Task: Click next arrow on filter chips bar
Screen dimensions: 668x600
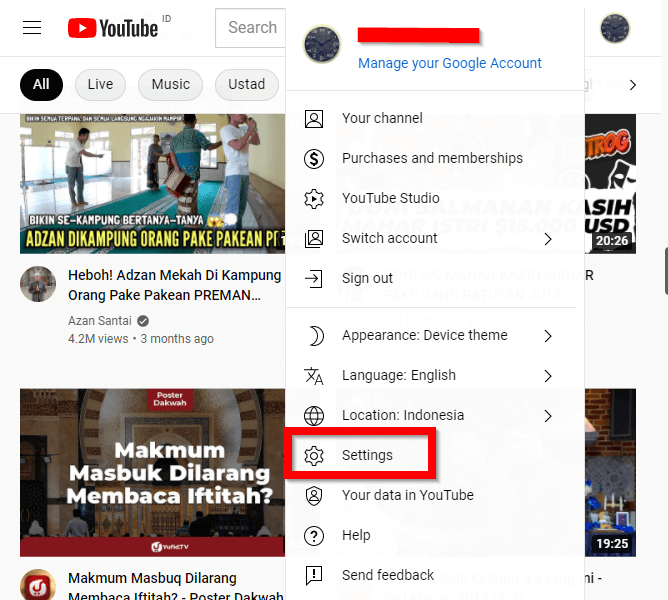Action: [633, 85]
